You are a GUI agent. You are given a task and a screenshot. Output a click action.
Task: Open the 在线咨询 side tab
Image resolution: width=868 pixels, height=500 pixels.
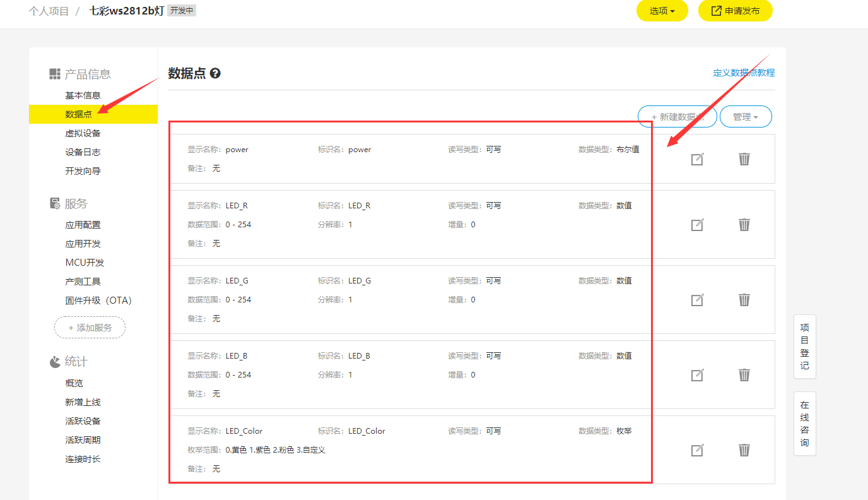pyautogui.click(x=804, y=424)
